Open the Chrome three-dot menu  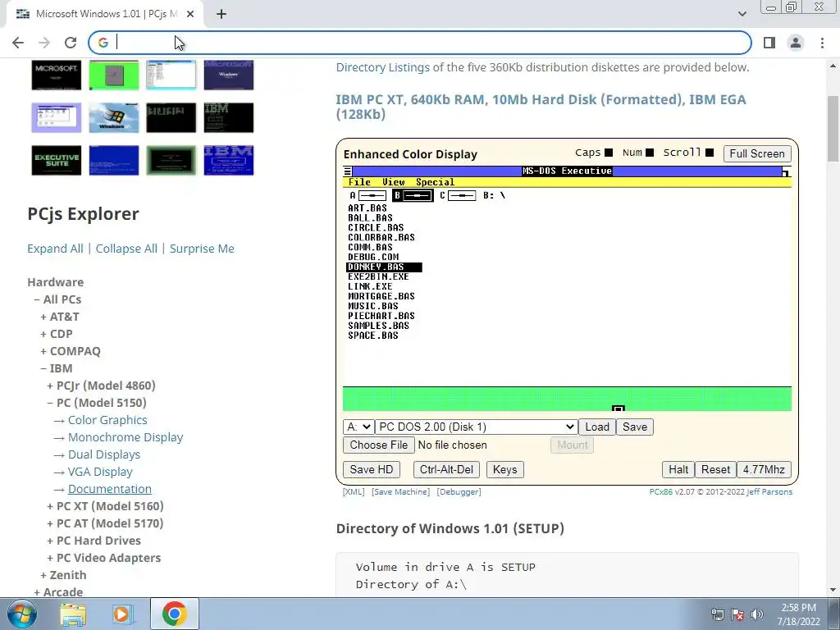click(822, 43)
